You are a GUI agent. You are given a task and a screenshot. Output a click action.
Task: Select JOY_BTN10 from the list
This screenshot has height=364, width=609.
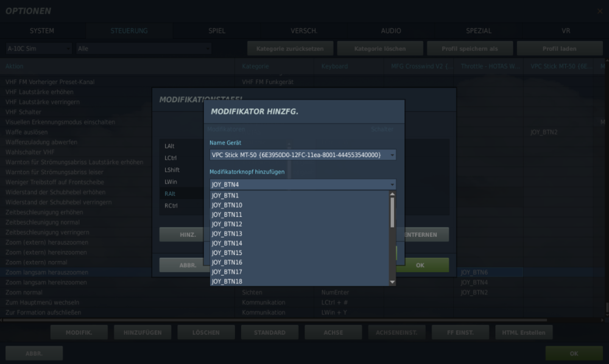[x=300, y=205]
